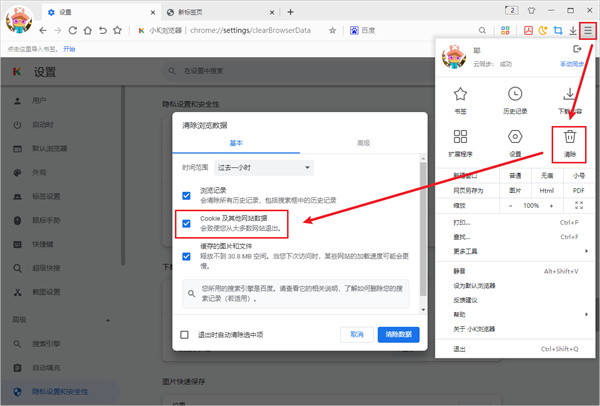Select the 新标签页 browser tab
This screenshot has height=406, width=600.
coord(221,12)
